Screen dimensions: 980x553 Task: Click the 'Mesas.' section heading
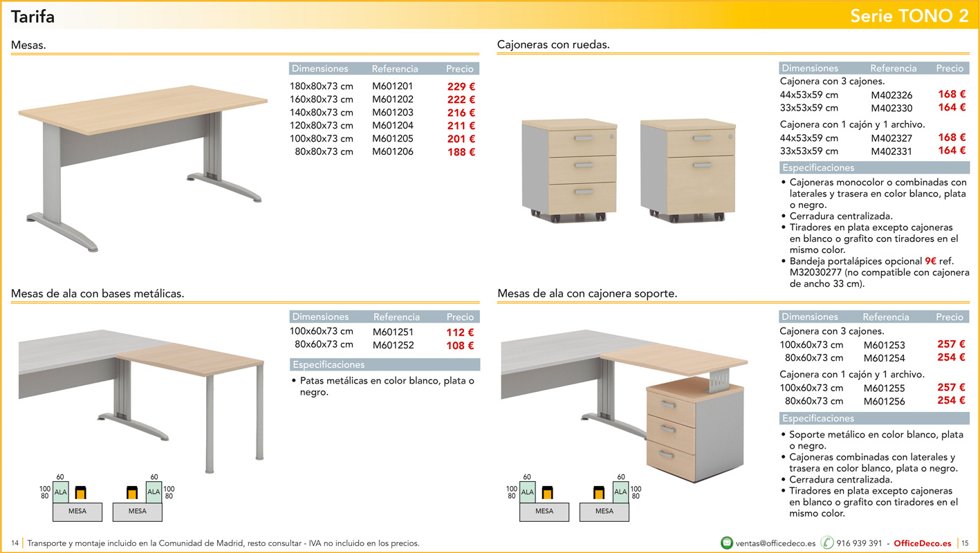pyautogui.click(x=29, y=45)
